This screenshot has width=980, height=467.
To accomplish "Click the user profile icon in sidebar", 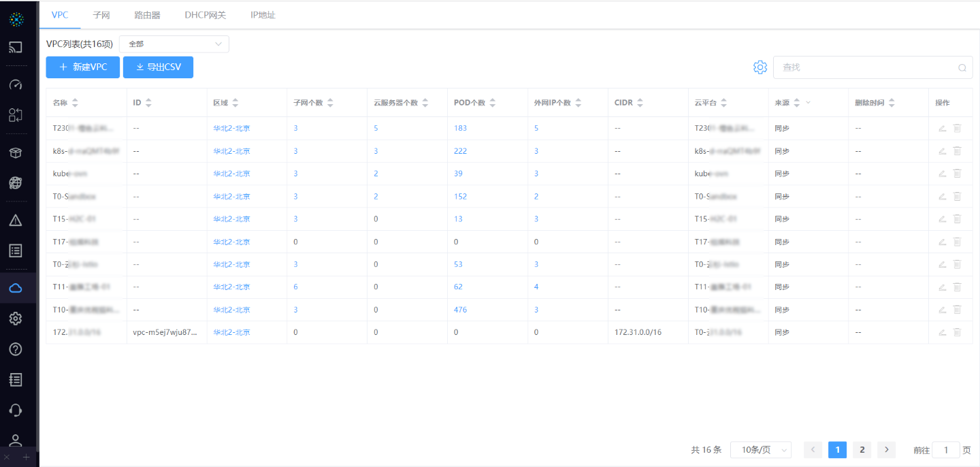I will [16, 440].
